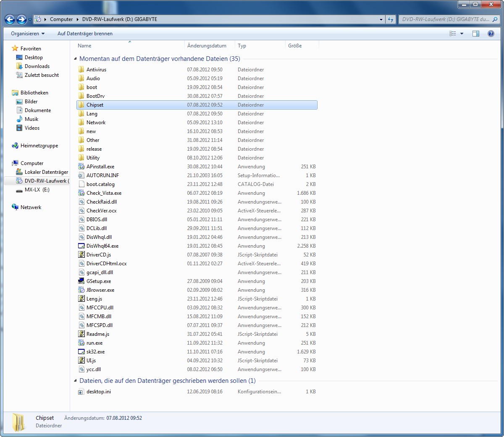Image resolution: width=504 pixels, height=437 pixels.
Task: Refresh the address bar location
Action: point(391,19)
